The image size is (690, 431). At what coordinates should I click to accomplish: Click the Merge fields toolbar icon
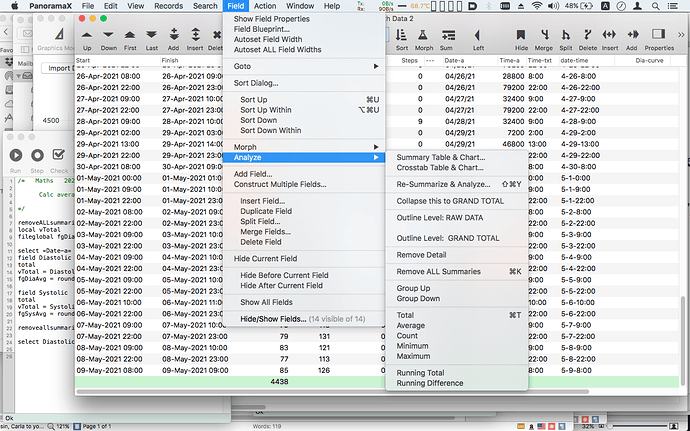click(544, 35)
